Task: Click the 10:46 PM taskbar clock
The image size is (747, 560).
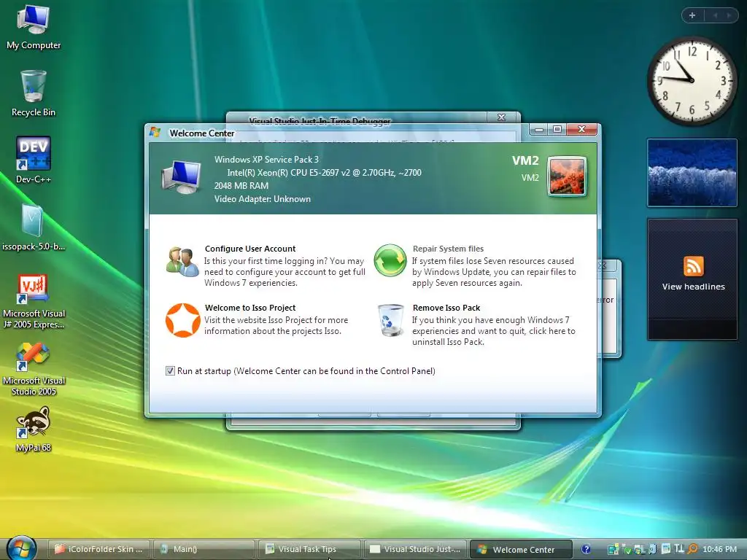Action: 719,549
